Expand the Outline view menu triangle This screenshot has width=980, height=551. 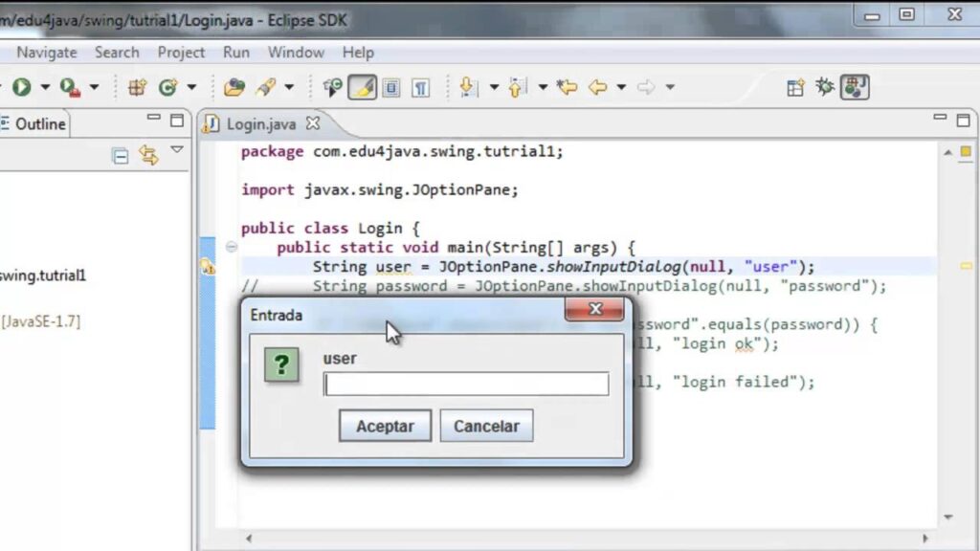pyautogui.click(x=177, y=150)
